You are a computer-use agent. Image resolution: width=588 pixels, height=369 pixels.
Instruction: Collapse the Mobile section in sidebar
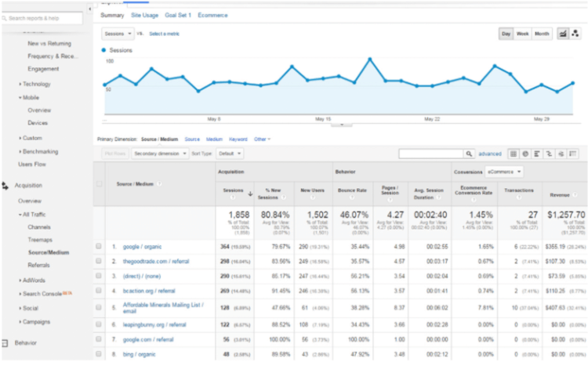[29, 98]
